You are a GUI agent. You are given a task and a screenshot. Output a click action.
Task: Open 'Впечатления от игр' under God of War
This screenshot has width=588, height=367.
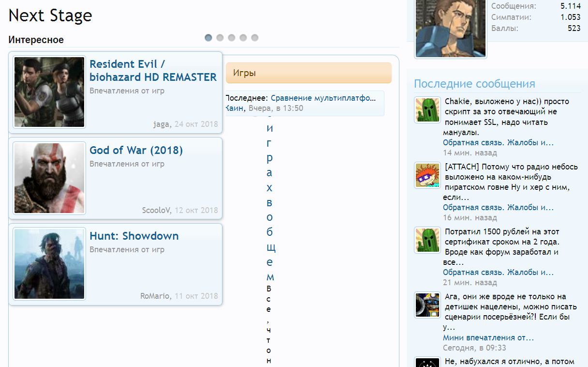pos(127,164)
